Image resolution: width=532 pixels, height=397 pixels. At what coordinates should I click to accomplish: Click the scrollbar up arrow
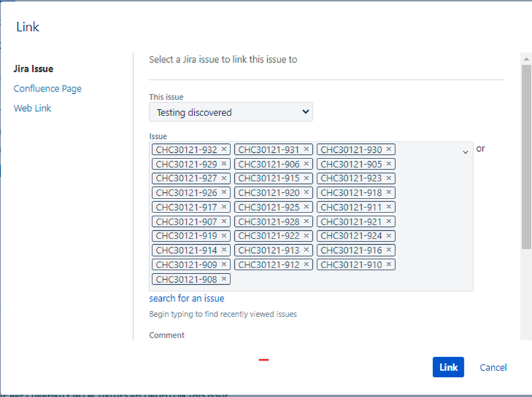point(526,59)
